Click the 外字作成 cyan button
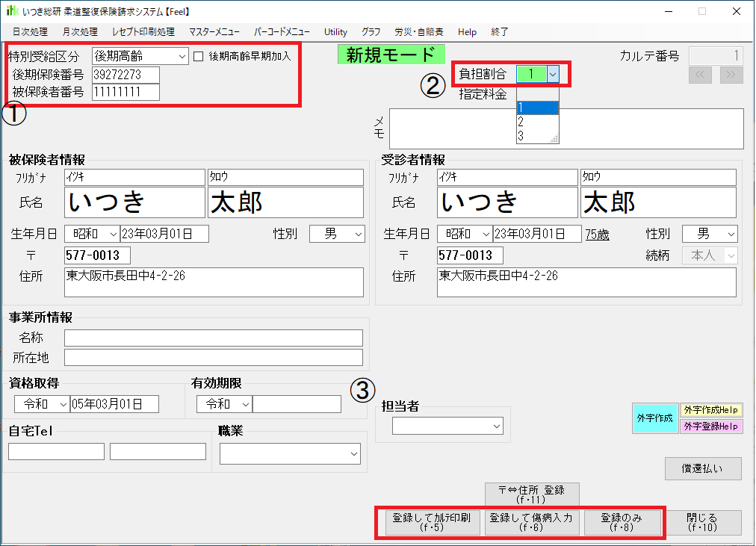Image resolution: width=756 pixels, height=546 pixels. pyautogui.click(x=654, y=418)
